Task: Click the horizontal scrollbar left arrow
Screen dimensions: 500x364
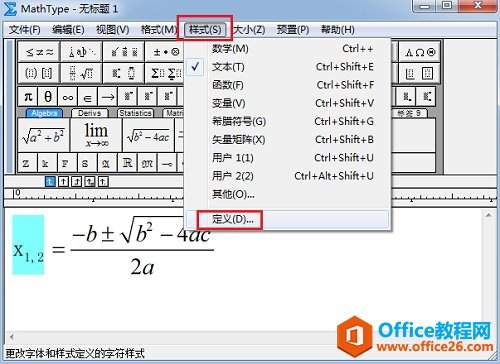Action: click(x=12, y=337)
